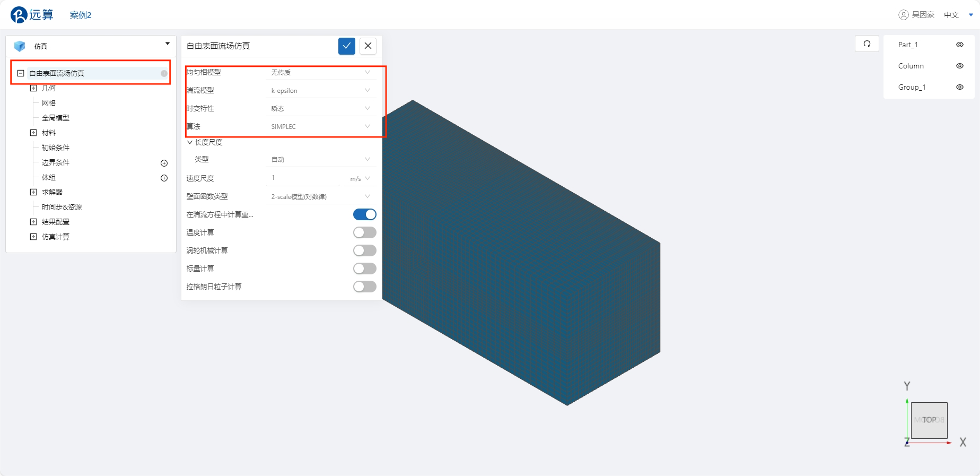
Task: Expand the 仿真计算 tree node
Action: pyautogui.click(x=33, y=237)
